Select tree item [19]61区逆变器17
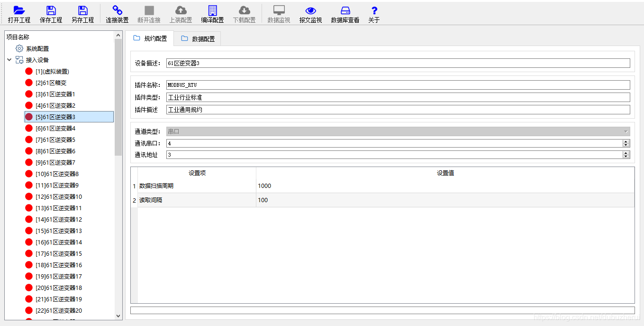This screenshot has width=644, height=326. click(x=59, y=276)
